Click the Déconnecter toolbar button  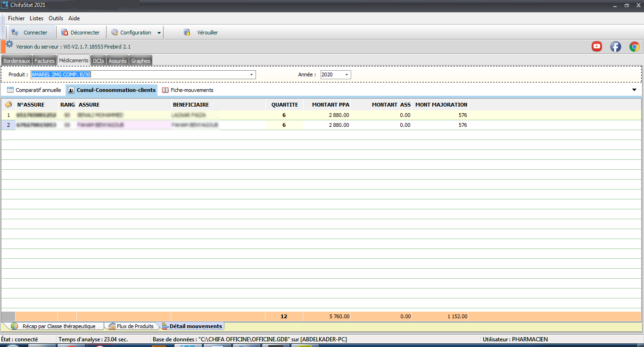coord(81,33)
